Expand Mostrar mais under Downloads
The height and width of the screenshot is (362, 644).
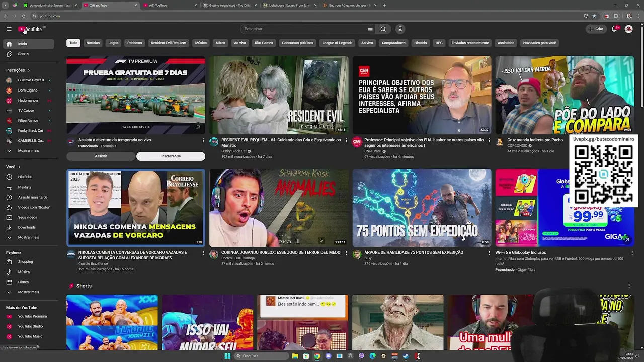point(28,237)
